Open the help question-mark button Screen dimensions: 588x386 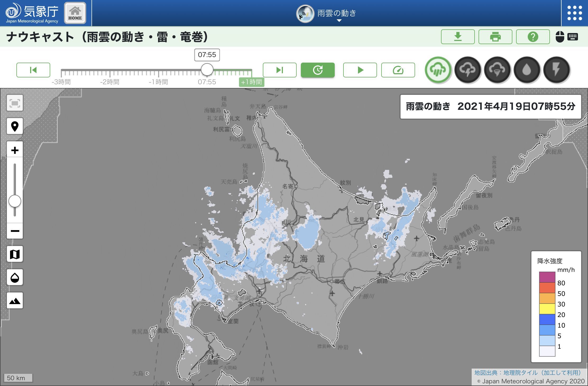(x=533, y=37)
